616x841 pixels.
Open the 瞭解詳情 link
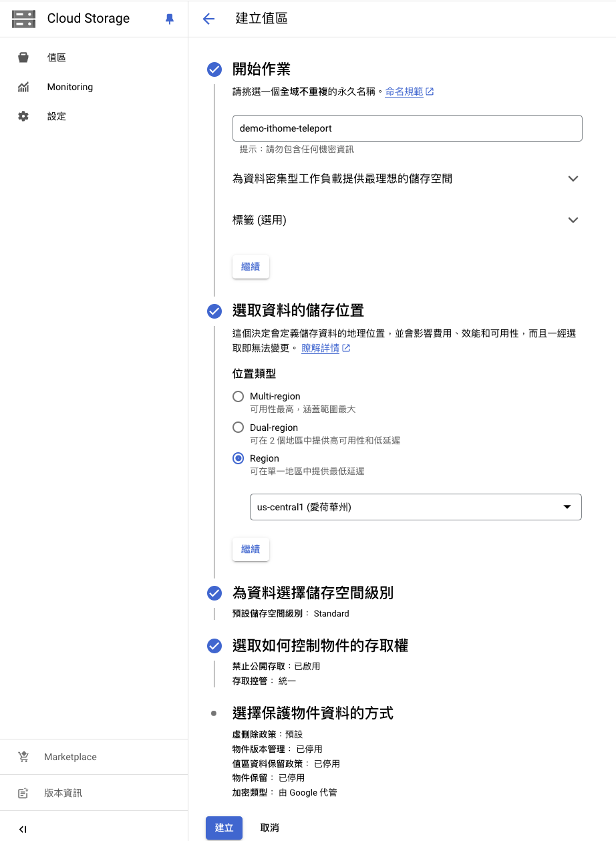tap(321, 348)
